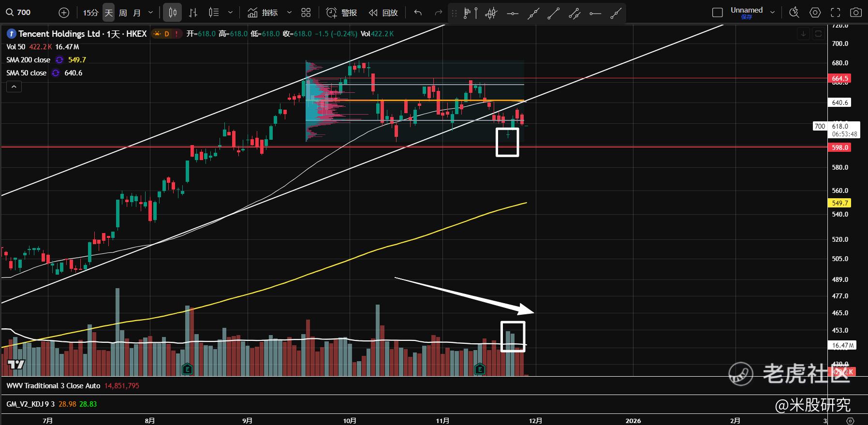
Task: Select the 天 daily timeframe
Action: 109,13
